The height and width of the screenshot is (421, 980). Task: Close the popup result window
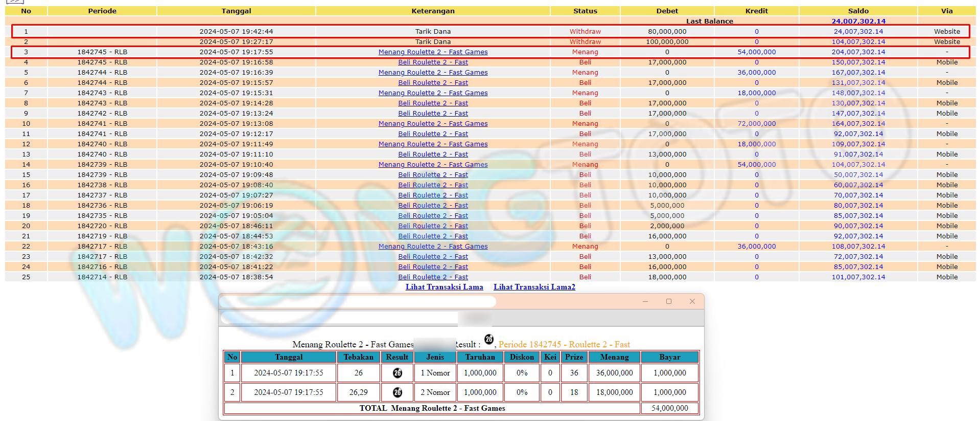[x=692, y=301]
